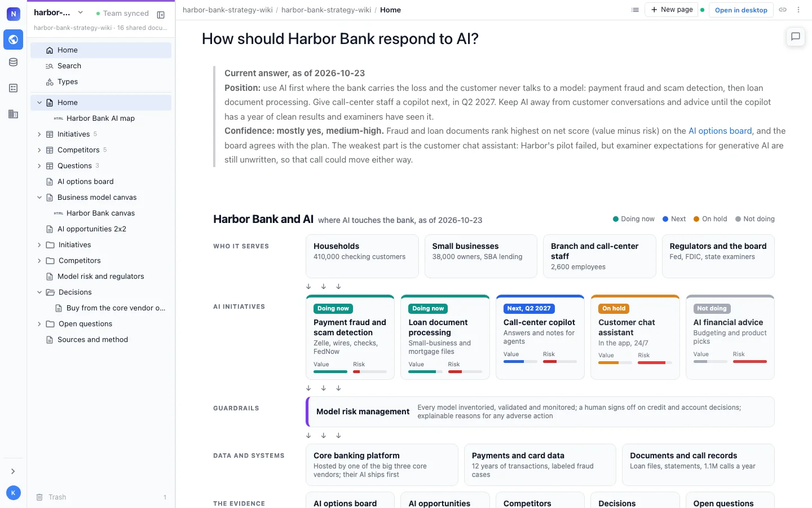The image size is (812, 508).
Task: Open Harbor Bank AI map page
Action: pyautogui.click(x=101, y=119)
